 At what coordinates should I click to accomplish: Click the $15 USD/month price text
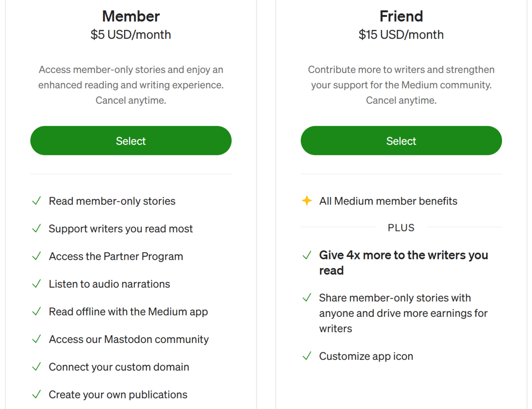[401, 35]
